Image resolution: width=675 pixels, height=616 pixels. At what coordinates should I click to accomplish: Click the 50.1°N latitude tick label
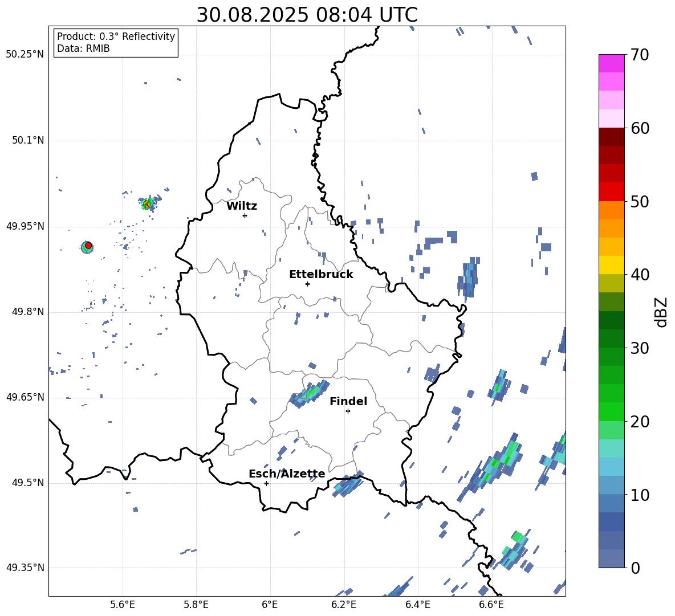[27, 140]
